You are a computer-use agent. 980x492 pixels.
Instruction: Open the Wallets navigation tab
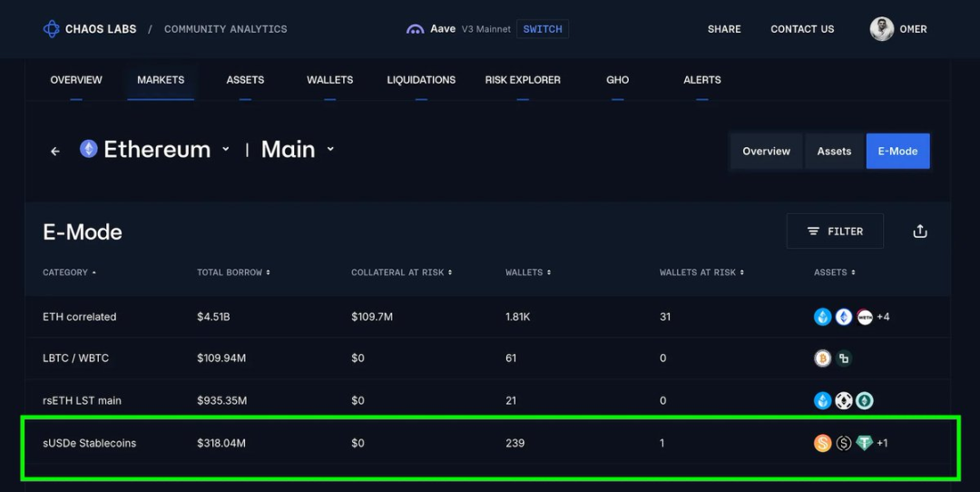(x=330, y=80)
